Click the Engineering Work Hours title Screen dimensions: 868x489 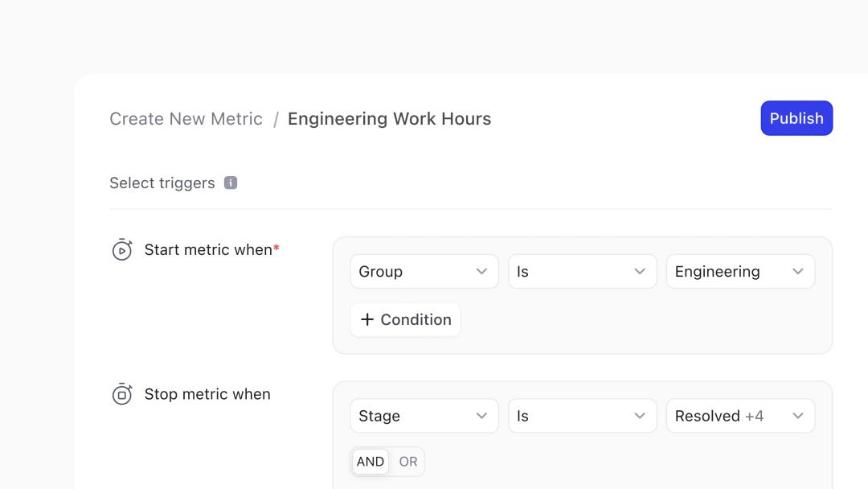(x=389, y=118)
